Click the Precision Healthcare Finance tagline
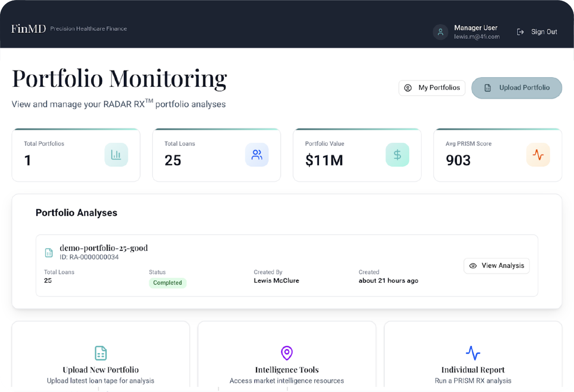This screenshot has height=392, width=574. (89, 29)
